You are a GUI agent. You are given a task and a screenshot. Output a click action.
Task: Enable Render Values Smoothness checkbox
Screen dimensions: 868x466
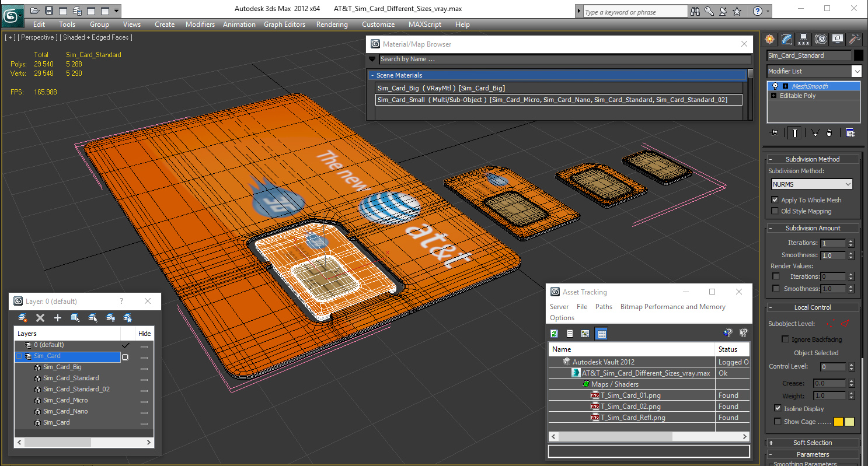click(776, 289)
